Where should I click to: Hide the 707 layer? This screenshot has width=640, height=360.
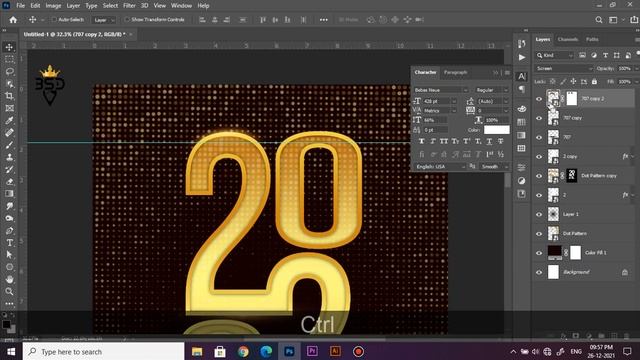539,137
